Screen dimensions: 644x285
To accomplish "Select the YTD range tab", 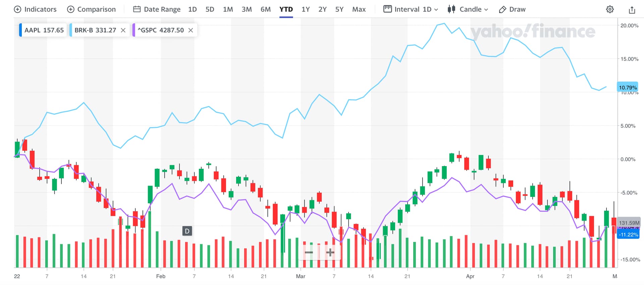I will point(286,9).
